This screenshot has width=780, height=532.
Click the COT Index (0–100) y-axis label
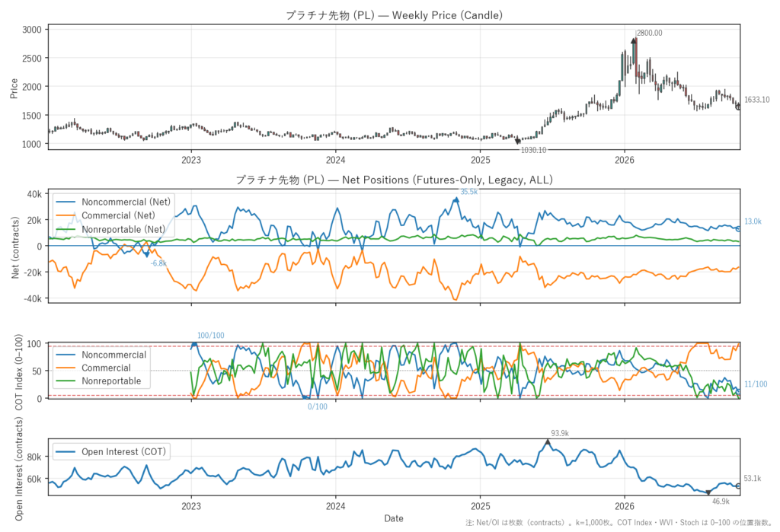(19, 372)
